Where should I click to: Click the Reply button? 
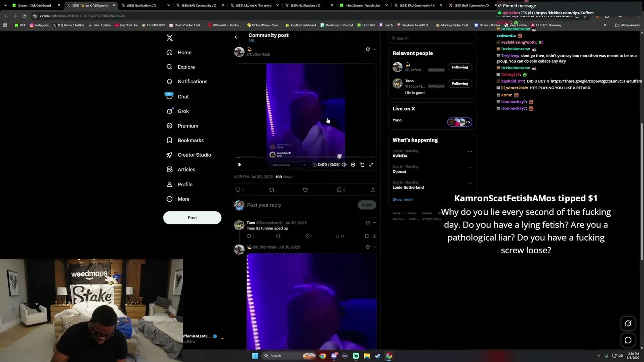[367, 205]
